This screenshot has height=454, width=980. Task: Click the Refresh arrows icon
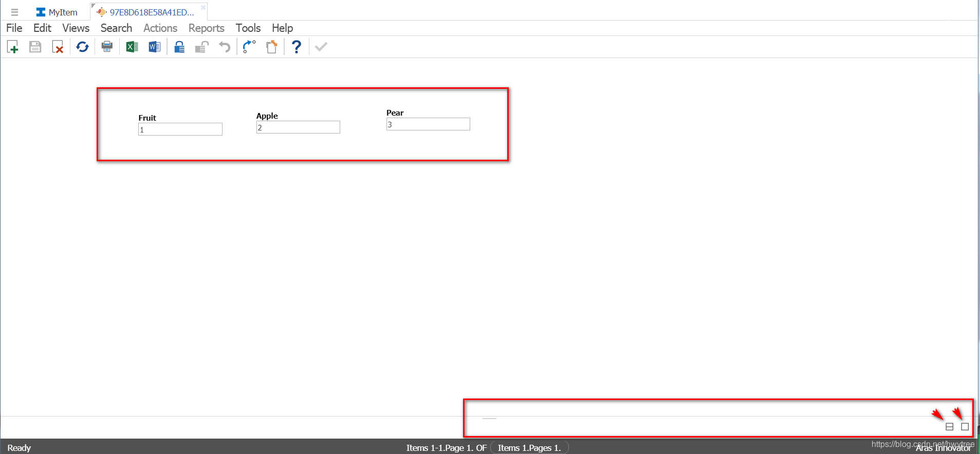[x=82, y=47]
